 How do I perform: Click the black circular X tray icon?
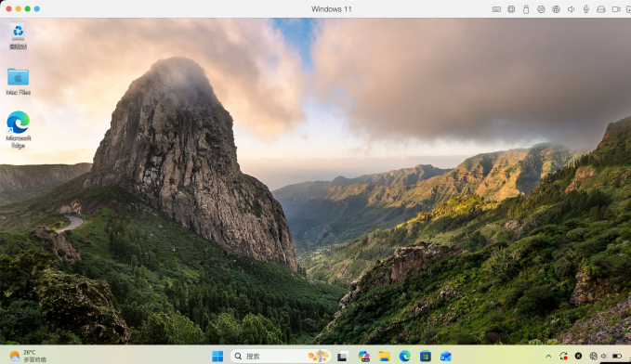[x=578, y=356]
